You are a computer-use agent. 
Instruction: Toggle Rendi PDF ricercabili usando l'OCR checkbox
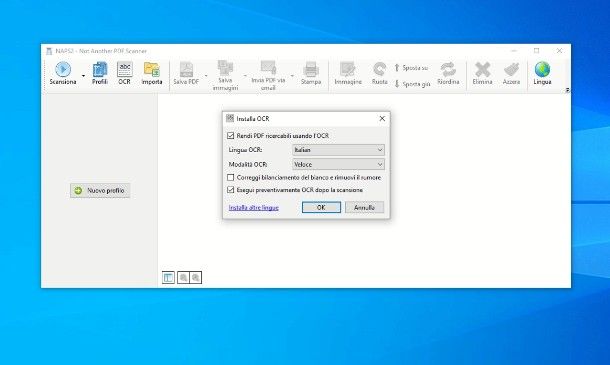pyautogui.click(x=230, y=135)
